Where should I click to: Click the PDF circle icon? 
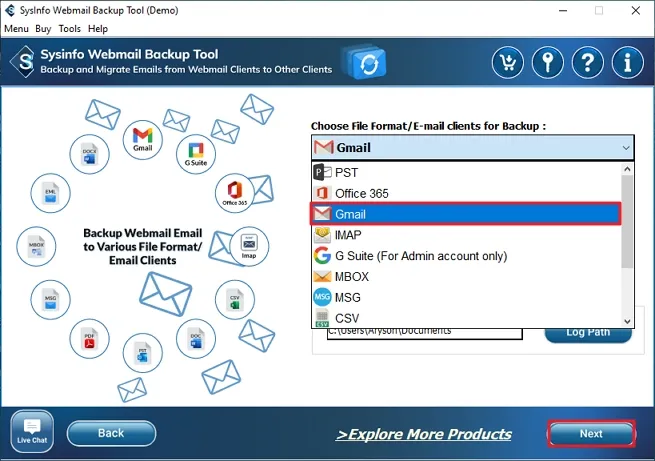click(x=89, y=339)
